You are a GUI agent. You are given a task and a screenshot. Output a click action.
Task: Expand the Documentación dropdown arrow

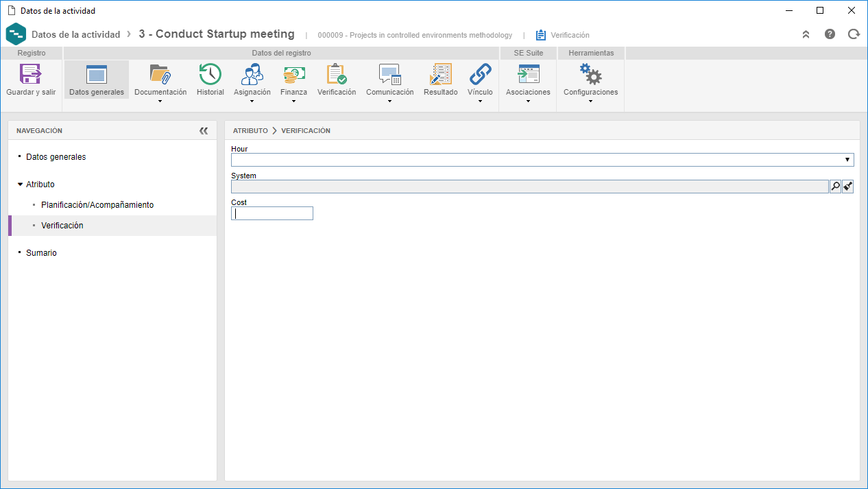click(x=160, y=102)
